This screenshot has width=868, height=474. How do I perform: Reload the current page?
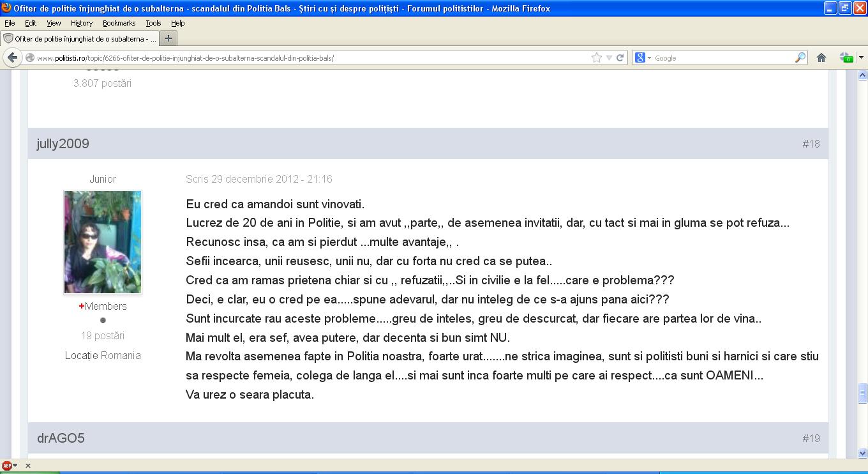click(x=620, y=57)
